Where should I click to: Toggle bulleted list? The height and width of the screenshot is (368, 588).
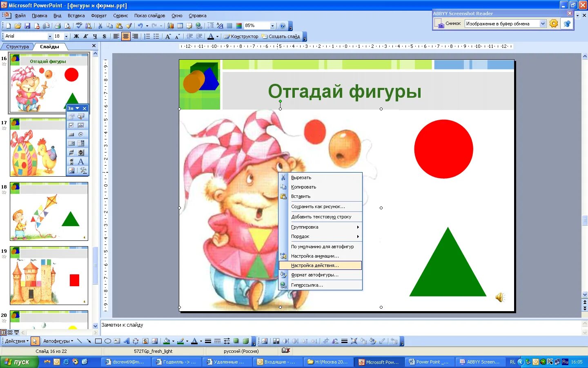point(156,36)
